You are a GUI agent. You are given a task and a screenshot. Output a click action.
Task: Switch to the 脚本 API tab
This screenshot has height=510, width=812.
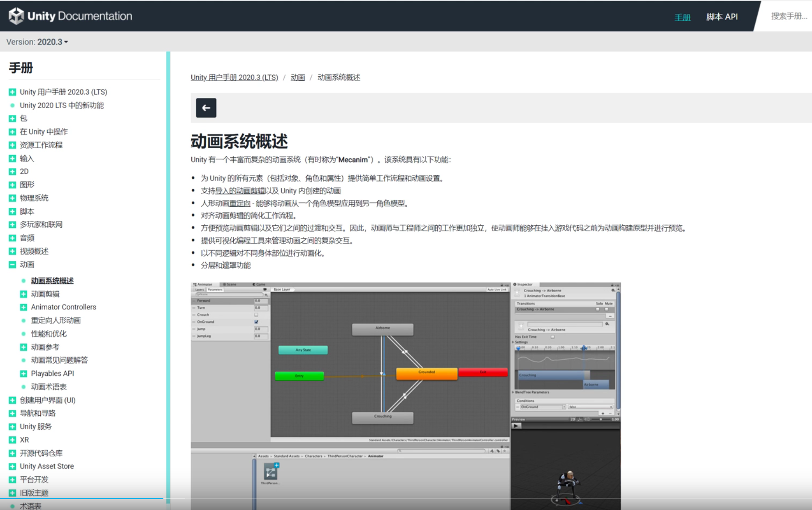[x=722, y=17]
